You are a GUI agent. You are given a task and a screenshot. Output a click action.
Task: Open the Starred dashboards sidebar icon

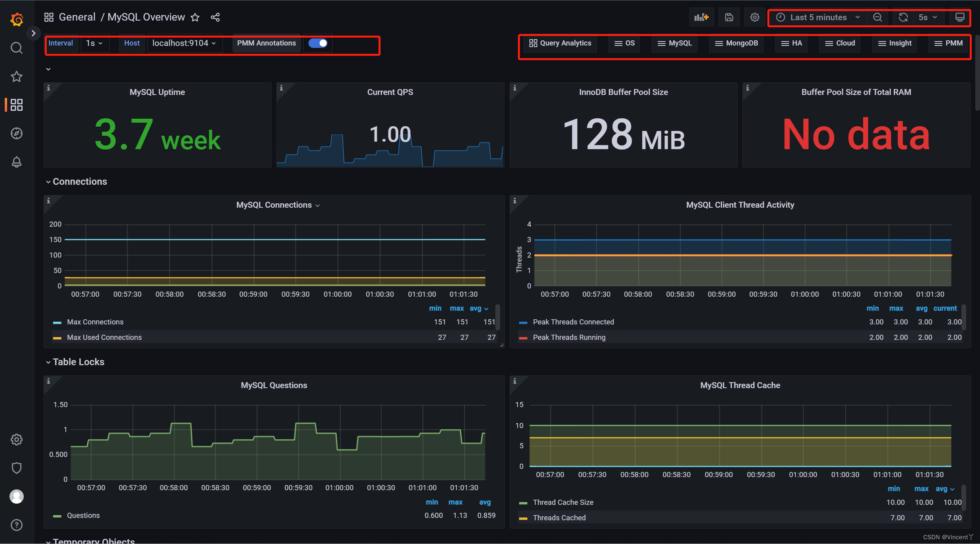click(x=16, y=76)
